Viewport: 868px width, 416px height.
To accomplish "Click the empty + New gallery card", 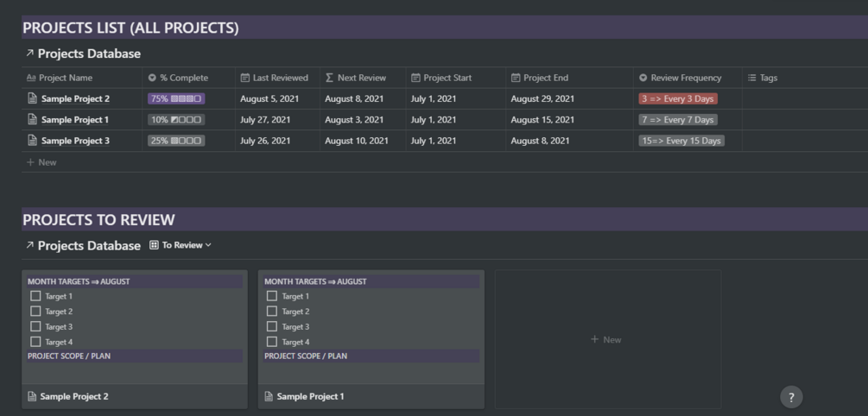I will pyautogui.click(x=606, y=340).
